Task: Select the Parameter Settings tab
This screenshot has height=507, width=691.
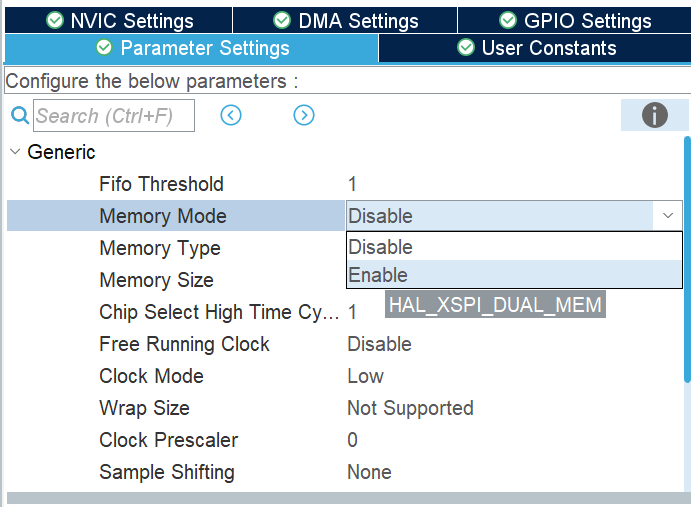Action: 192,48
